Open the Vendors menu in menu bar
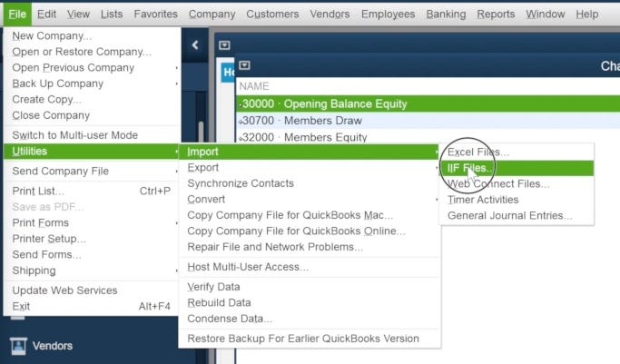This screenshot has height=364, width=620. click(330, 15)
